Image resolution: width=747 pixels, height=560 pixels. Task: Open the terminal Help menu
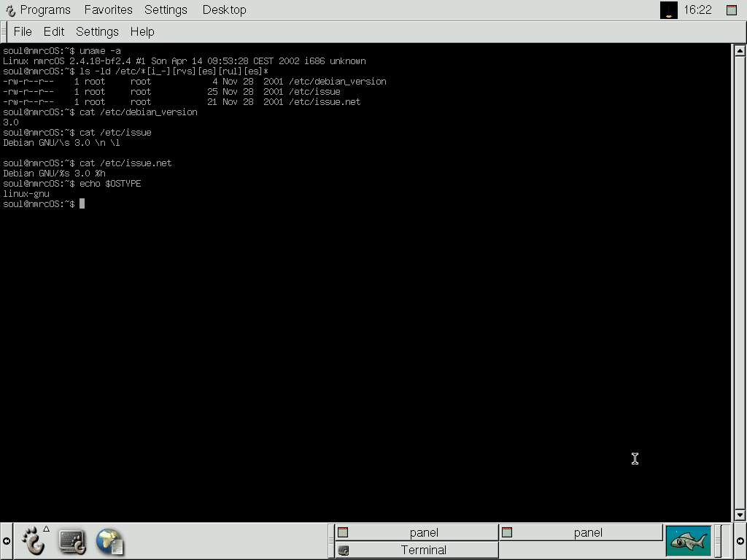pos(142,32)
